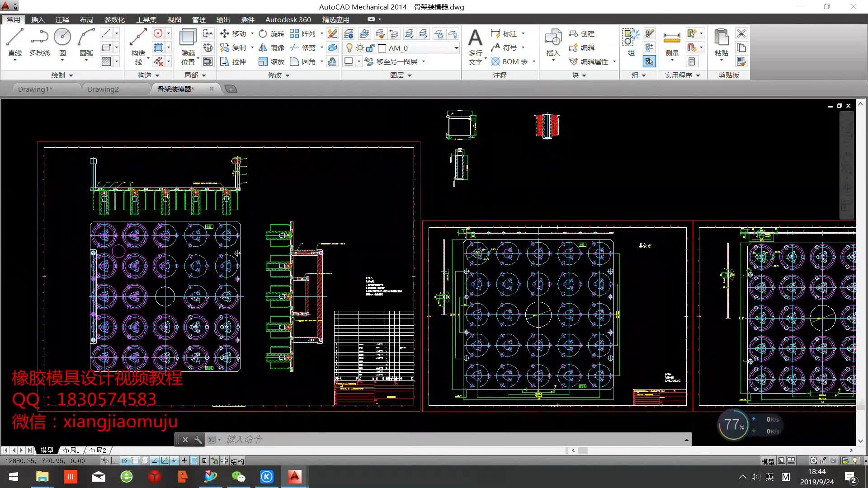Expand the 局部 (Detail) panel
The height and width of the screenshot is (488, 868).
point(195,75)
